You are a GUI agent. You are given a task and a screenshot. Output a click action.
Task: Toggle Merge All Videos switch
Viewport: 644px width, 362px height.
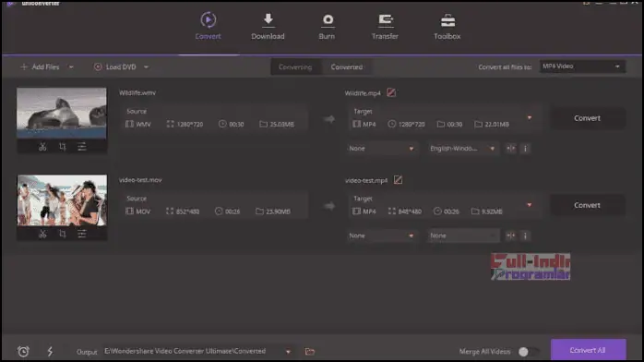[x=528, y=351]
